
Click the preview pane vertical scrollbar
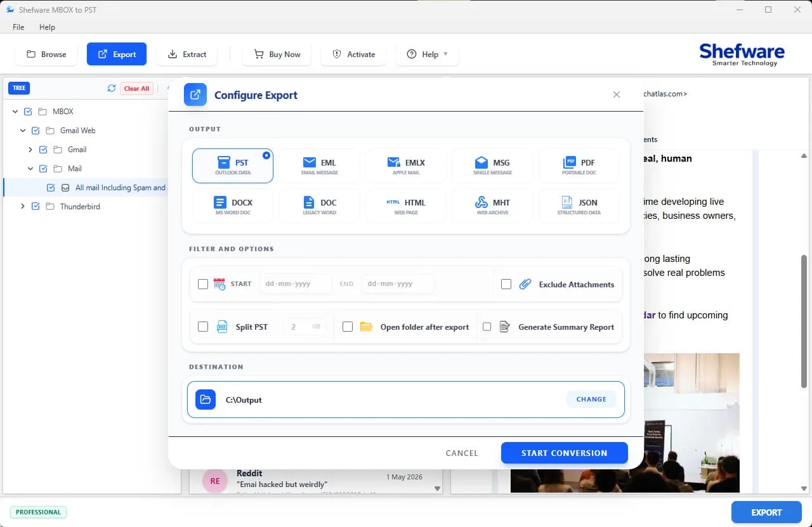point(804,321)
